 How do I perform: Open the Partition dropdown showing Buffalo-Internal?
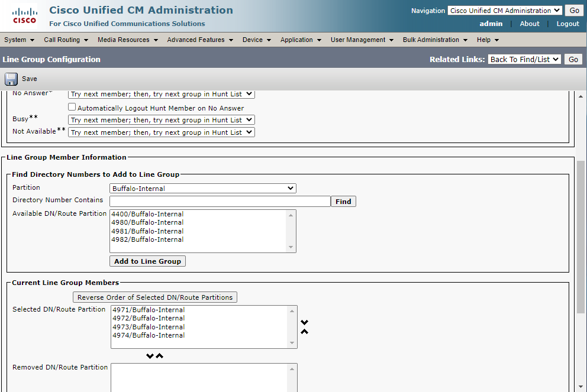pos(202,188)
